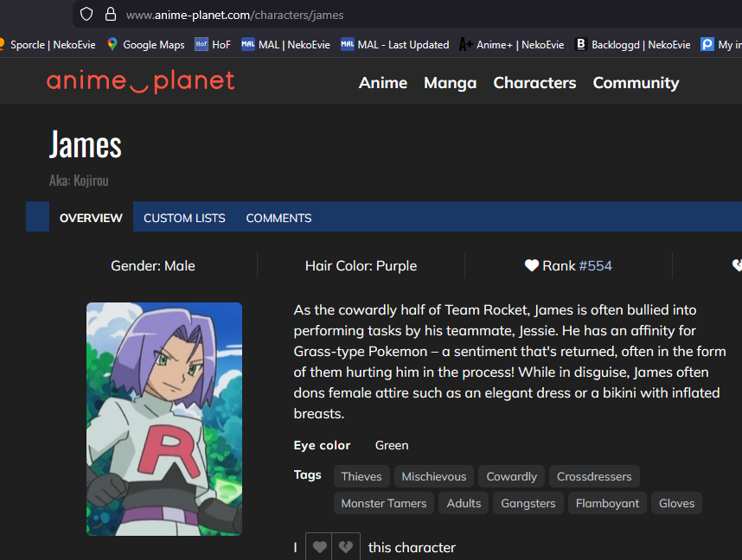This screenshot has width=742, height=560.
Task: Click James's character portrait image
Action: [x=164, y=419]
